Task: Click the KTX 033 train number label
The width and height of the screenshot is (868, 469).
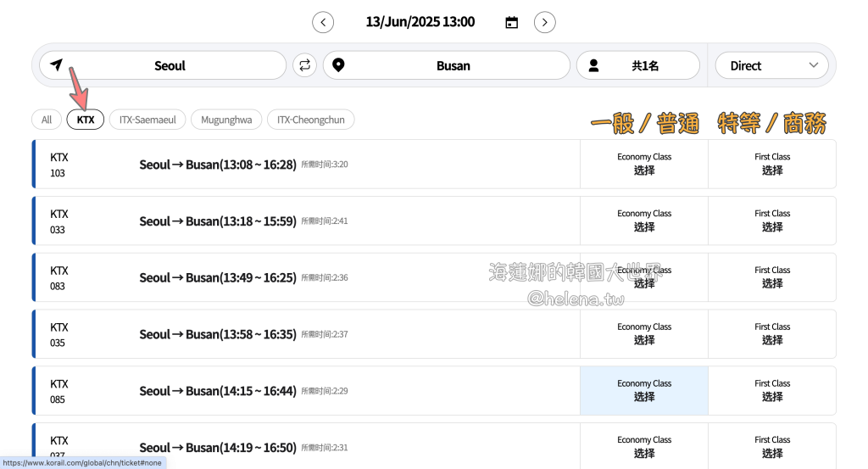Action: [58, 221]
